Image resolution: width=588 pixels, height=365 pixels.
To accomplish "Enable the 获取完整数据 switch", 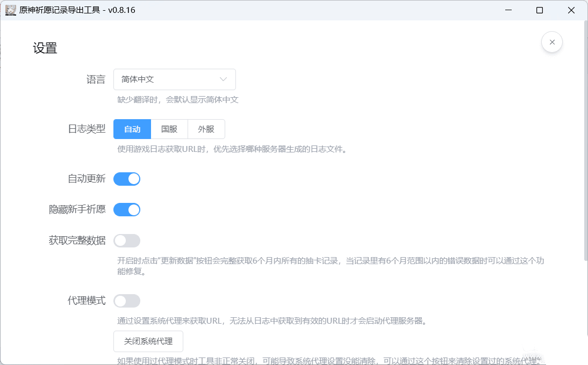I will (127, 240).
